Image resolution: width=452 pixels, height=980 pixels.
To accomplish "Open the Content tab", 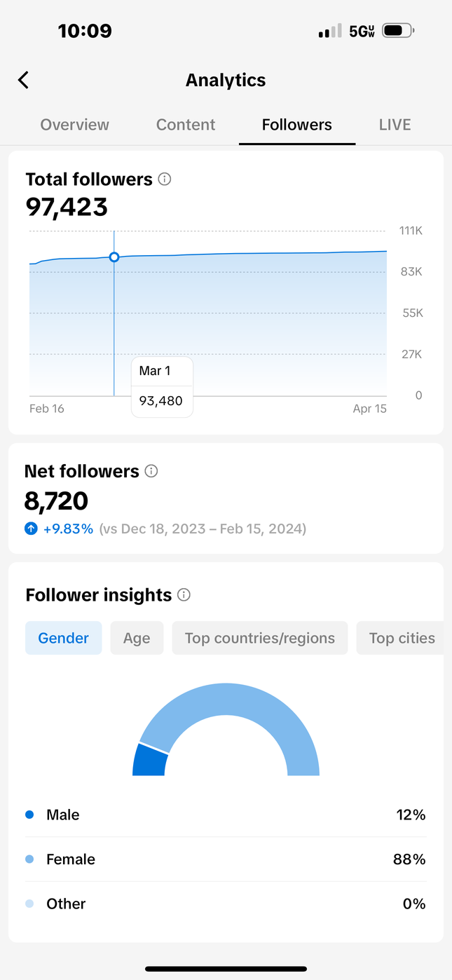I will coord(186,125).
